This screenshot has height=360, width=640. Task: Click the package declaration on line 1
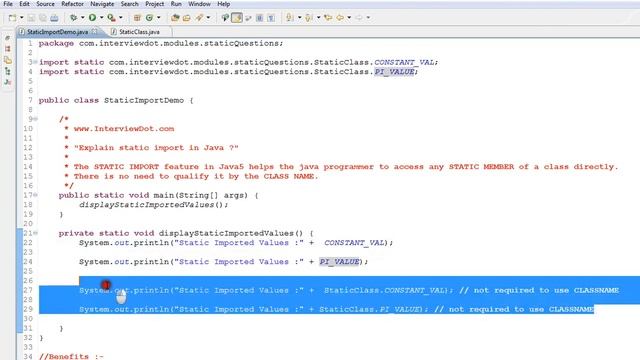(x=161, y=43)
